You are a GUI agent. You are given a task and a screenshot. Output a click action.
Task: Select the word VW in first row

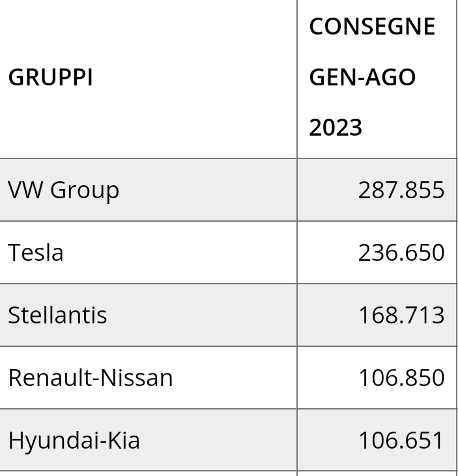click(25, 190)
